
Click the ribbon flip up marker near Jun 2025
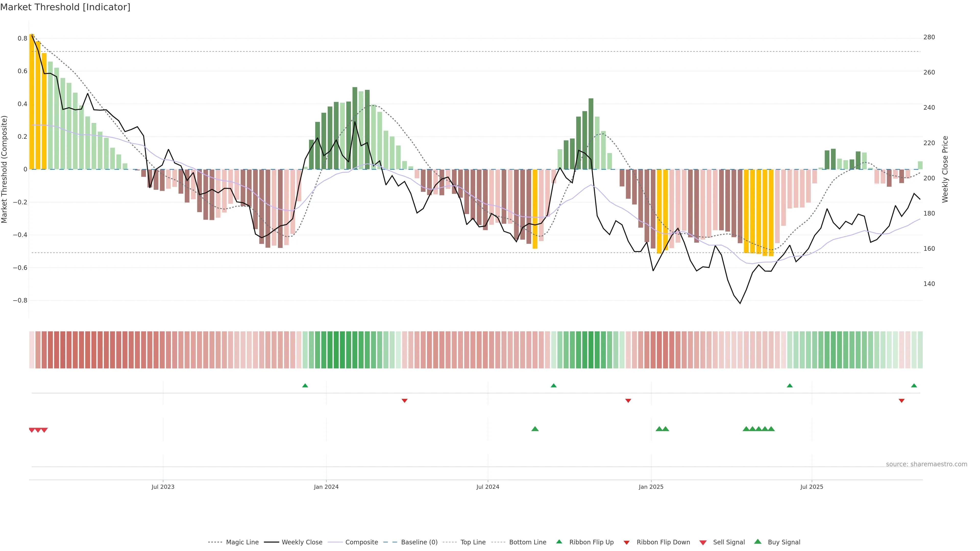tap(790, 386)
